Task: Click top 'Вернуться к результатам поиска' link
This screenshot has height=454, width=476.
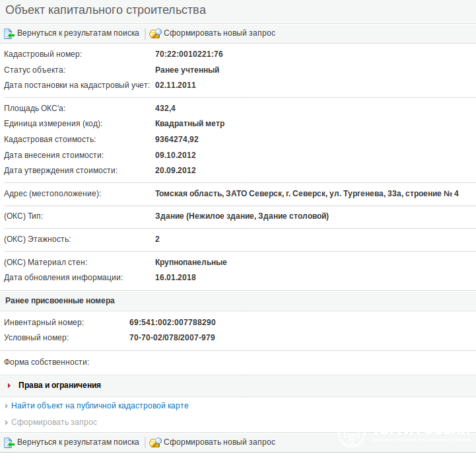Action: coord(78,33)
